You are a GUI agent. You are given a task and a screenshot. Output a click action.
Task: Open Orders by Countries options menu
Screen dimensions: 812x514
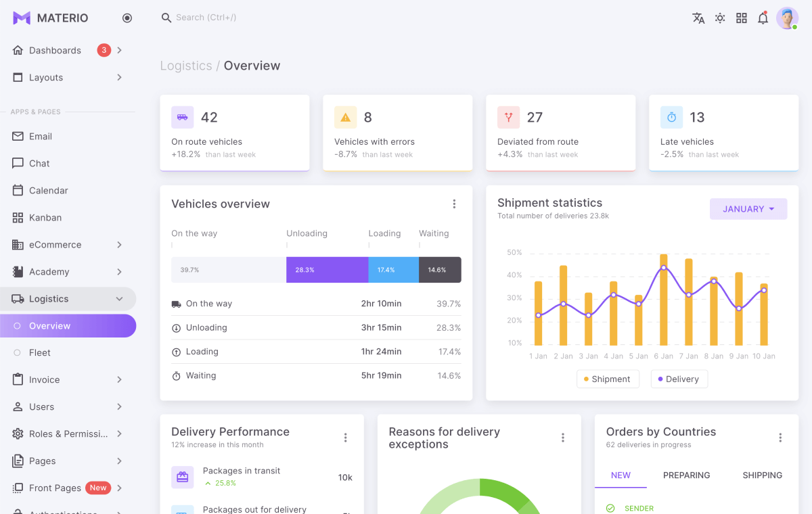pyautogui.click(x=780, y=438)
